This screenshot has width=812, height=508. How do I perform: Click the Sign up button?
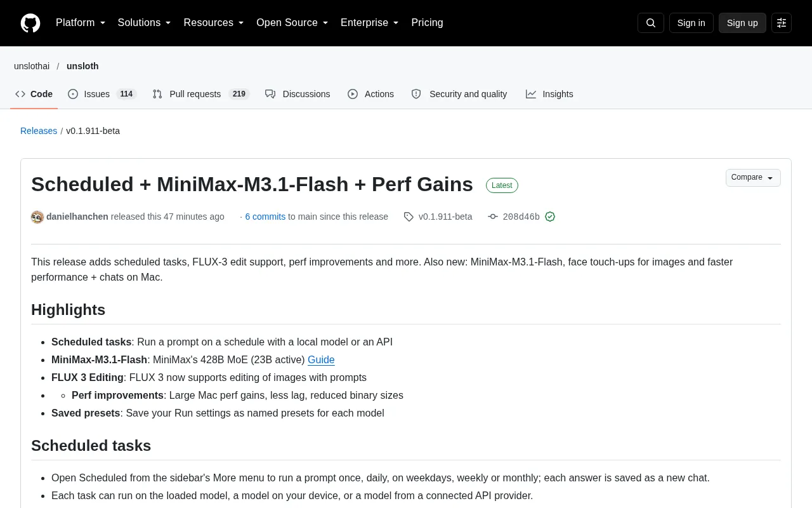[742, 23]
